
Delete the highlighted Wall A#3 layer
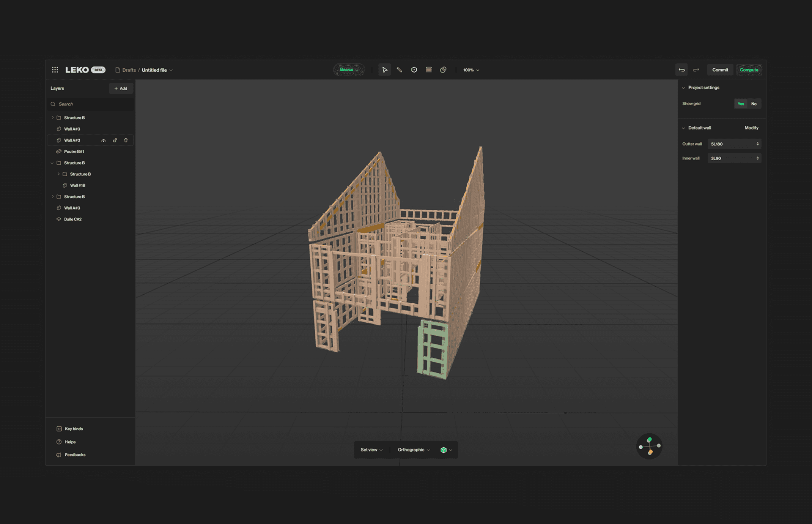pos(126,140)
